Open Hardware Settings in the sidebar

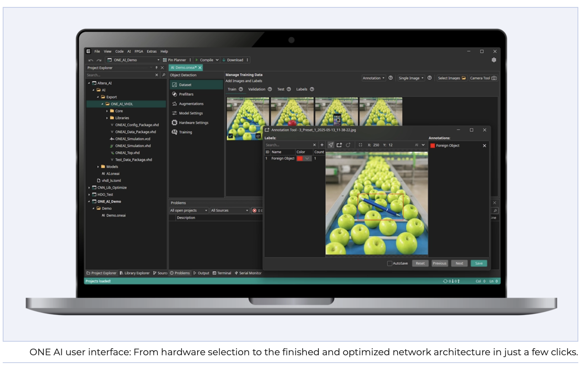(193, 123)
